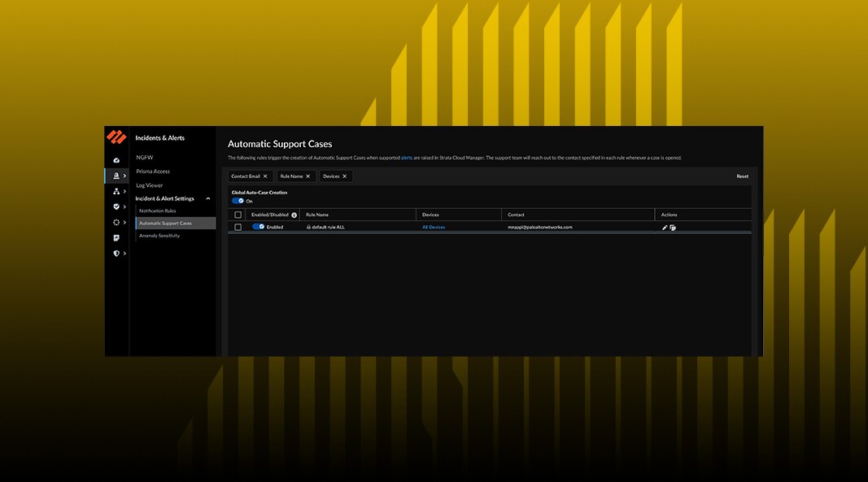Click the clone icon in Actions column

click(x=673, y=228)
